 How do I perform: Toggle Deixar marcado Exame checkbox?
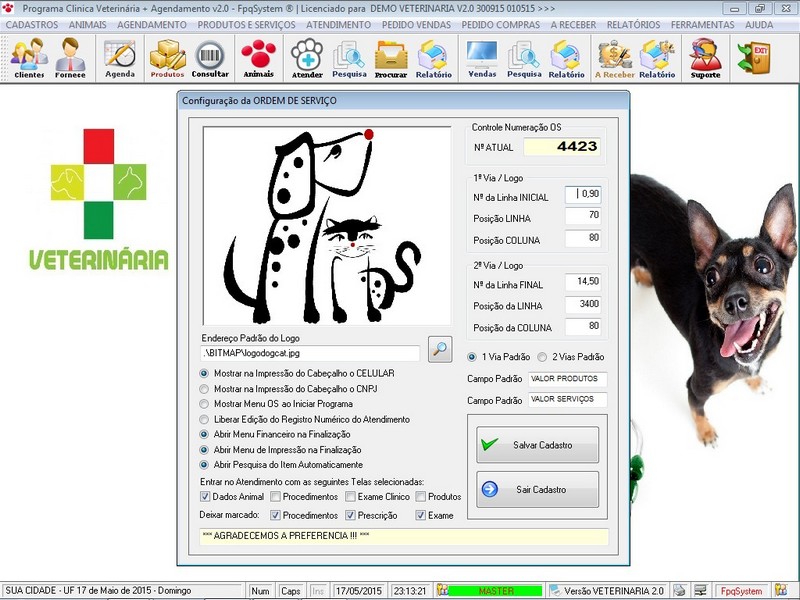pos(420,515)
